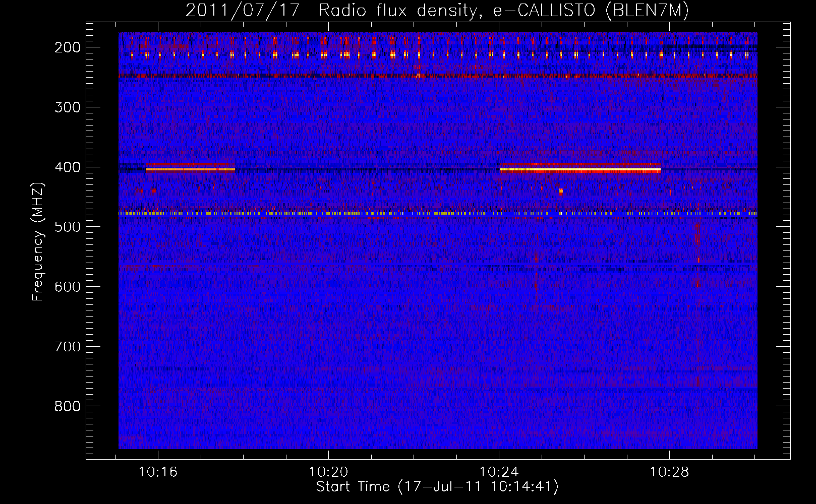Image resolution: width=816 pixels, height=504 pixels.
Task: Click the 600 frequency tick label
Action: [x=68, y=287]
